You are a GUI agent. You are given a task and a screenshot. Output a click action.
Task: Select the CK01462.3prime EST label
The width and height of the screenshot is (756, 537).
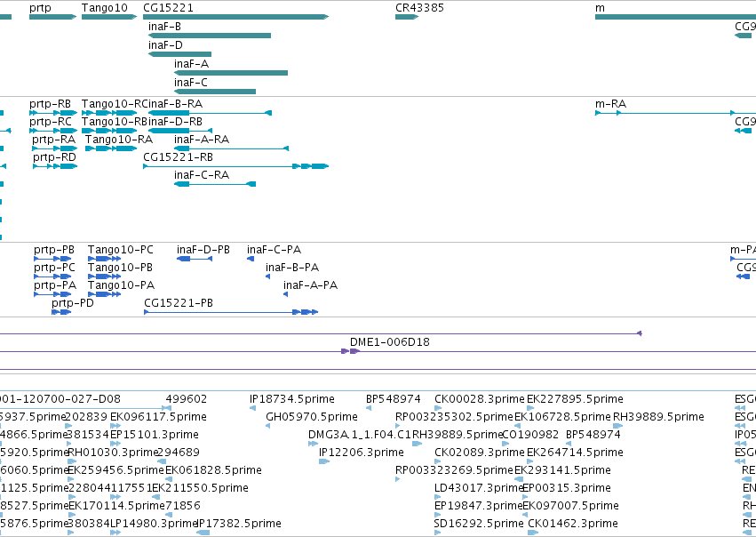click(573, 524)
